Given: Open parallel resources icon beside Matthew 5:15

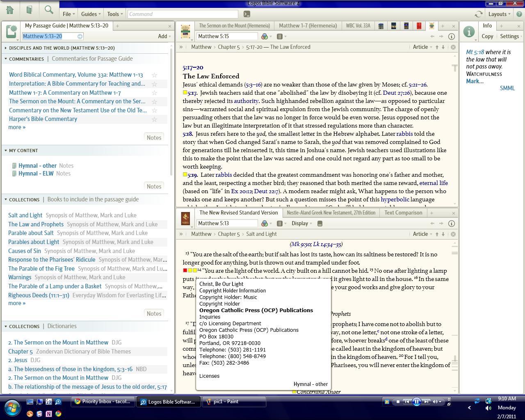Looking at the screenshot, I should (x=280, y=36).
